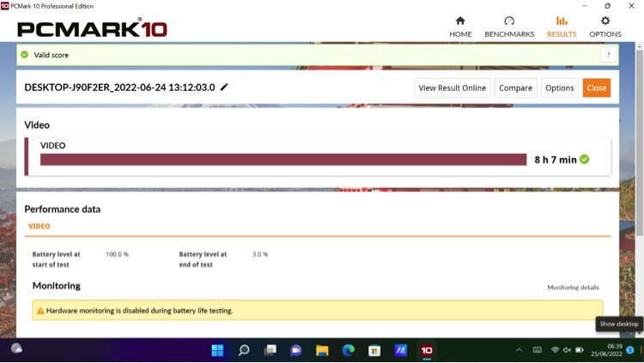Screen dimensions: 644x363
Task: Launch Microsoft Edge from taskbar
Action: point(349,350)
